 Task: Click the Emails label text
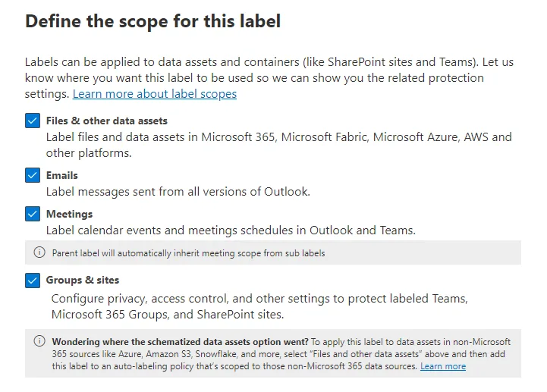[x=62, y=175]
